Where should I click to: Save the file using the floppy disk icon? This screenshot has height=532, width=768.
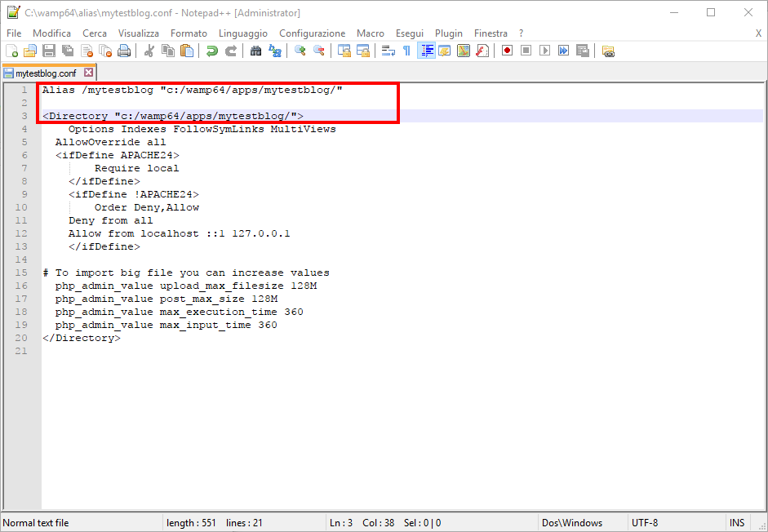[x=49, y=51]
